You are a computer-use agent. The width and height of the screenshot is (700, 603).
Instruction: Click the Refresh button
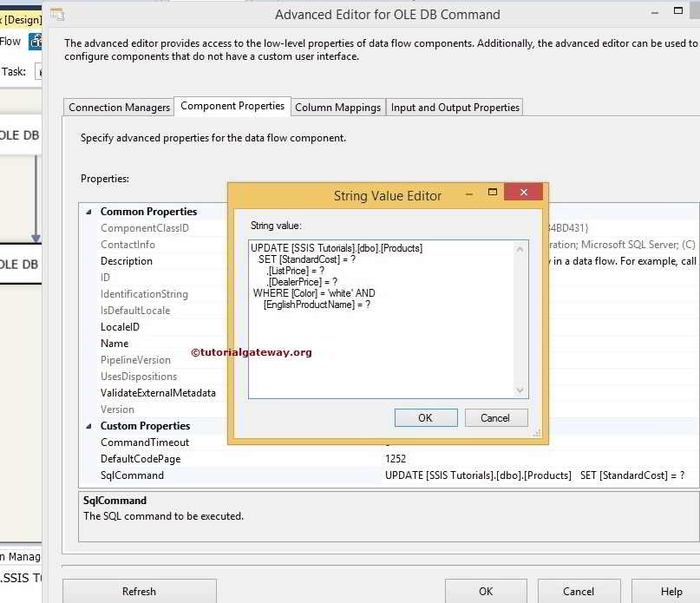pos(139,590)
